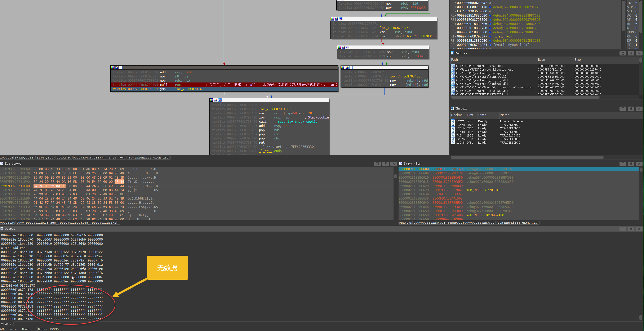
Task: Sort modules by the Path column header
Action: pyautogui.click(x=454, y=60)
